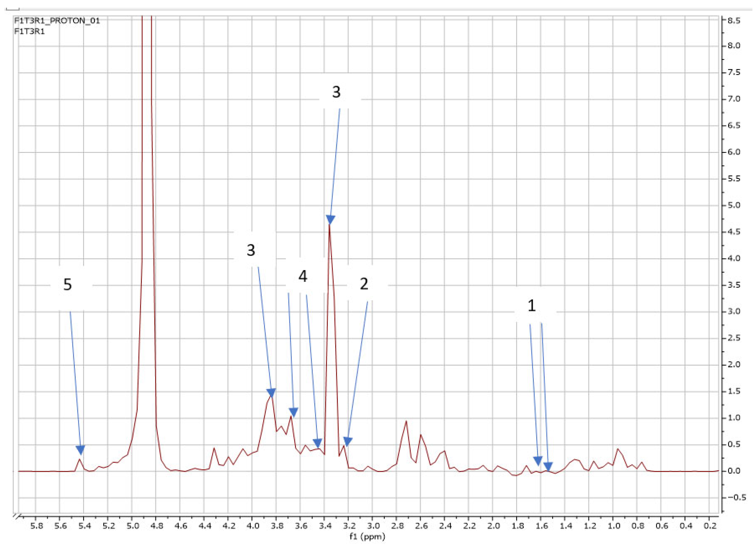
Task: Select the F1T3R1 subtitle text
Action: point(29,32)
